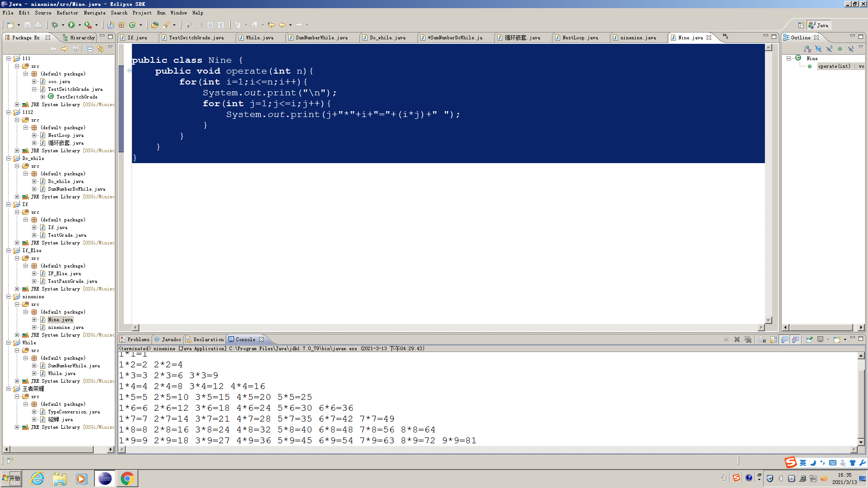Toggle Scroll Lock in Console
This screenshot has height=488, width=868.
point(773,339)
